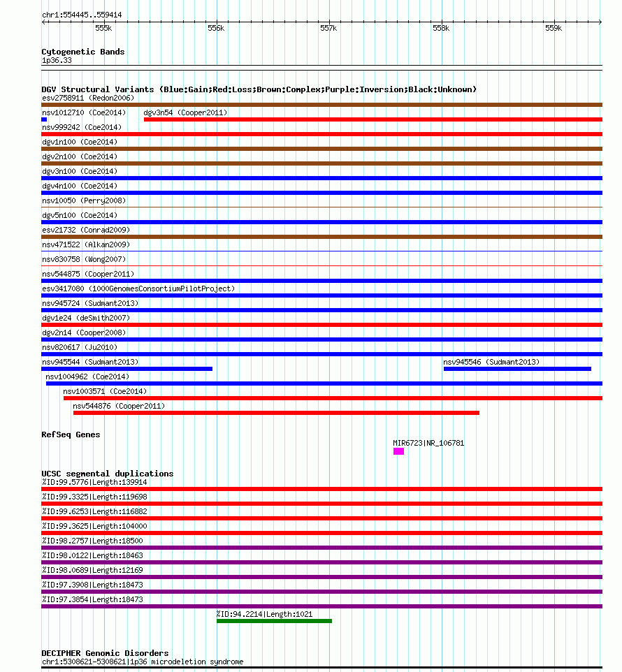Click the ruler's right scroll arrow
622x672 pixels.
click(600, 22)
